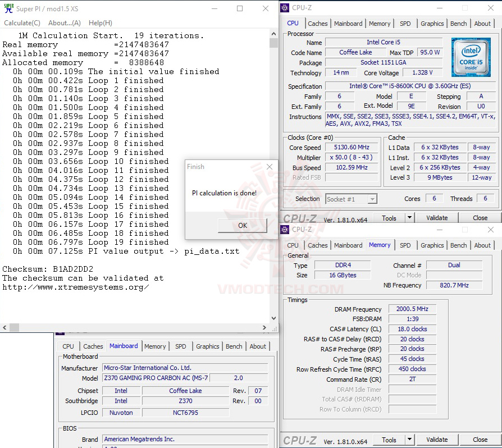Click the Multiplier value x 50.0
Screen dimensions: 502x448
click(x=352, y=157)
